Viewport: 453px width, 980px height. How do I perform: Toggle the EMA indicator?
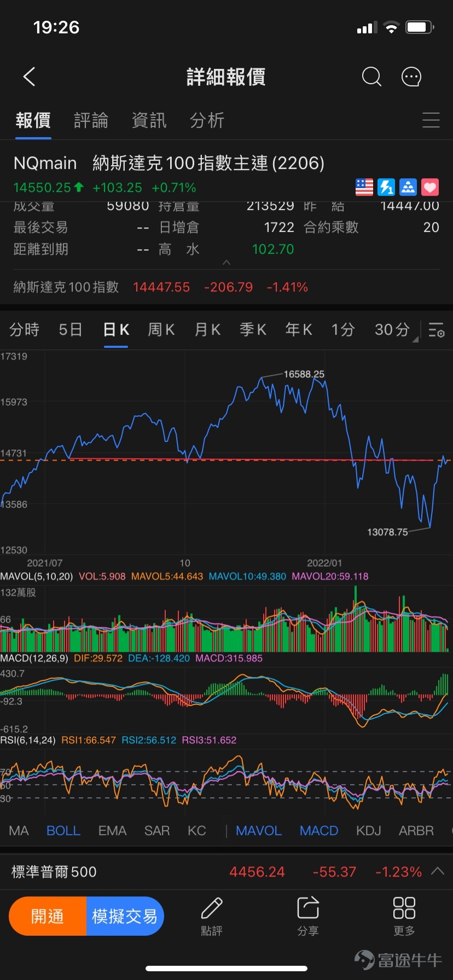pyautogui.click(x=112, y=831)
